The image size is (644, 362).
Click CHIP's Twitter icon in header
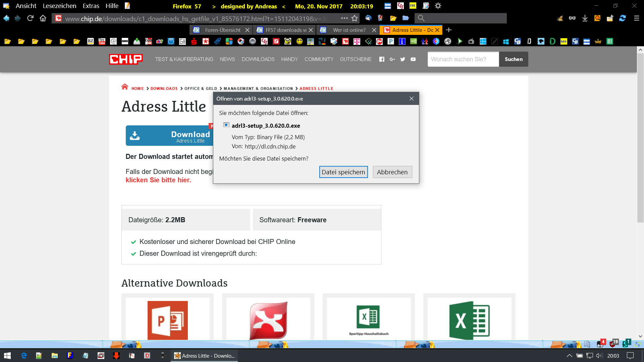tap(402, 59)
